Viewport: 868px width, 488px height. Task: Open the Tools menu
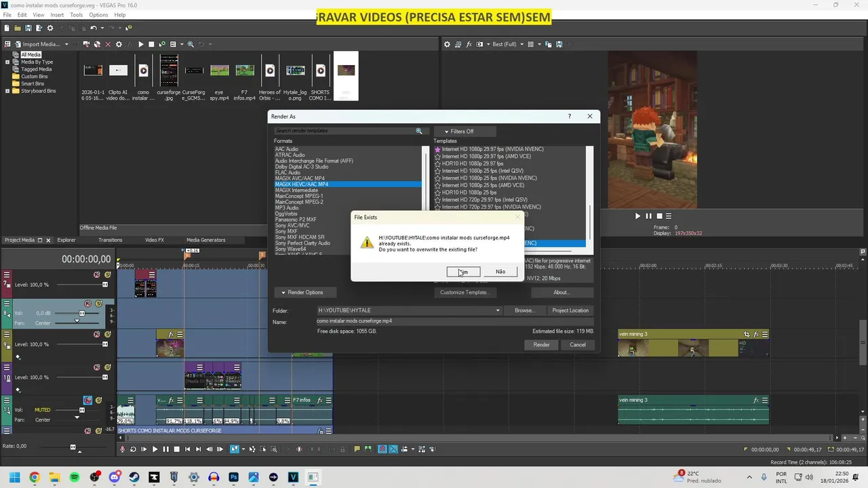coord(76,15)
